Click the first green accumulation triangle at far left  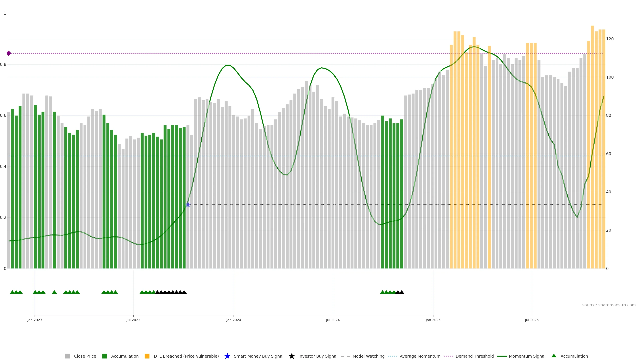point(12,292)
